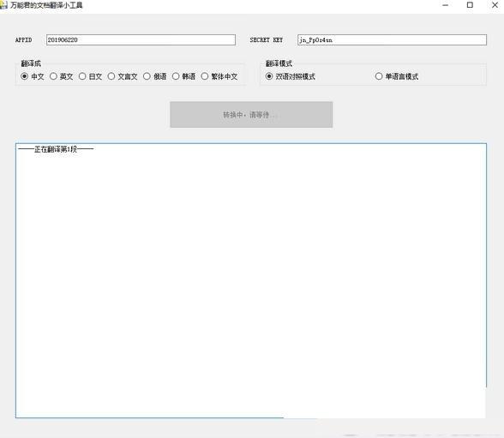Focus the SECRET KEY text box
This screenshot has height=438, width=504.
click(392, 39)
